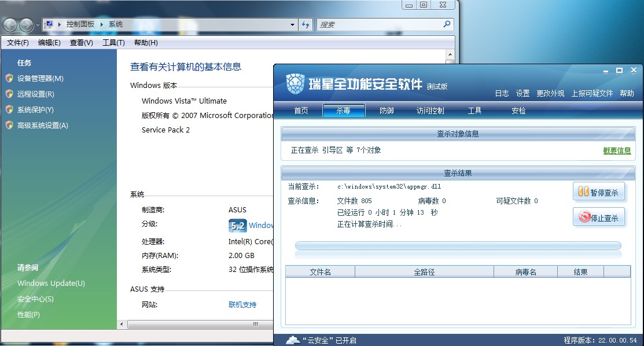Click the 联机支持 website link

[242, 304]
